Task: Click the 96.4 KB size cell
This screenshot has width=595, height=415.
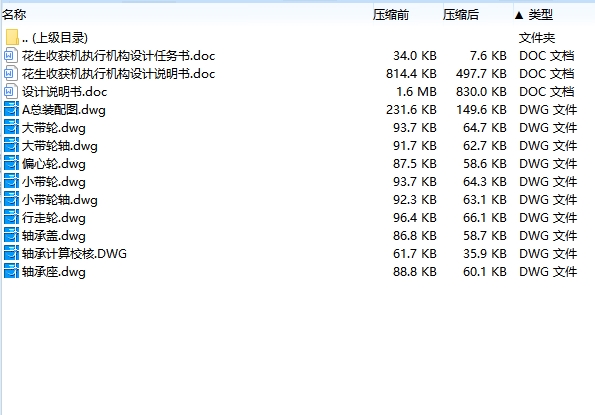Action: point(415,218)
